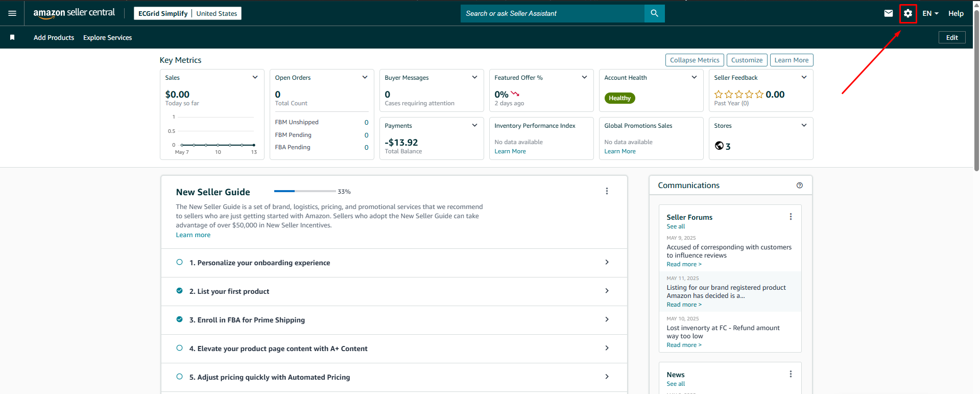
Task: Click FBA Pending count
Action: (x=366, y=147)
